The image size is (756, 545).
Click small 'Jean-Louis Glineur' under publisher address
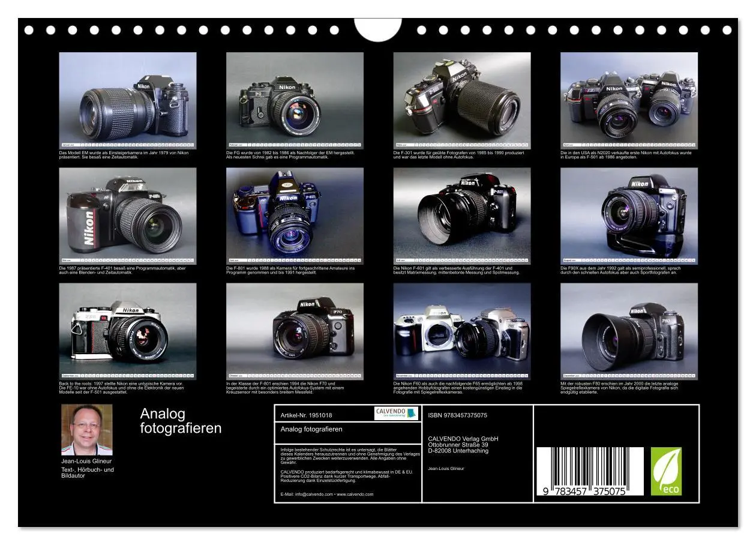(x=446, y=468)
